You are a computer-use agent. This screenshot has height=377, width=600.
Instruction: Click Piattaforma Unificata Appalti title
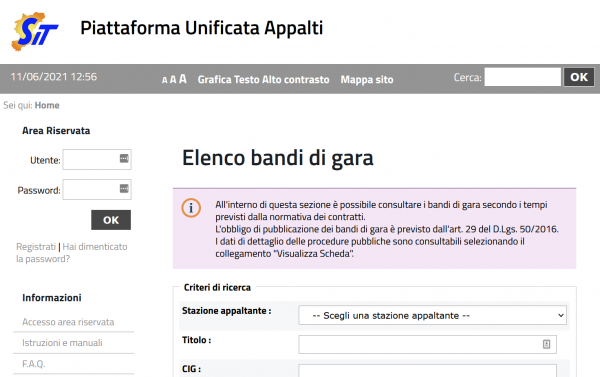point(202,28)
